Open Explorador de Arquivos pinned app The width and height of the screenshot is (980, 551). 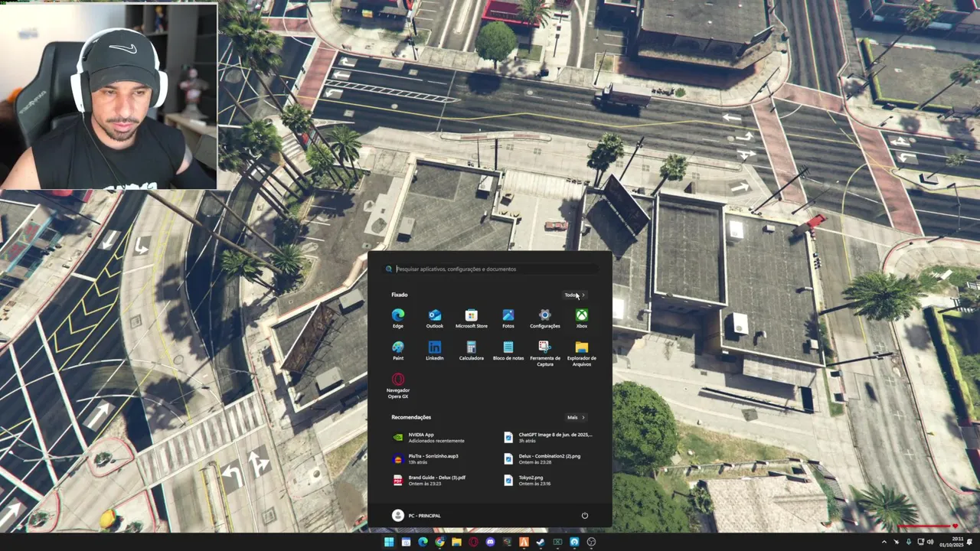[x=582, y=354]
